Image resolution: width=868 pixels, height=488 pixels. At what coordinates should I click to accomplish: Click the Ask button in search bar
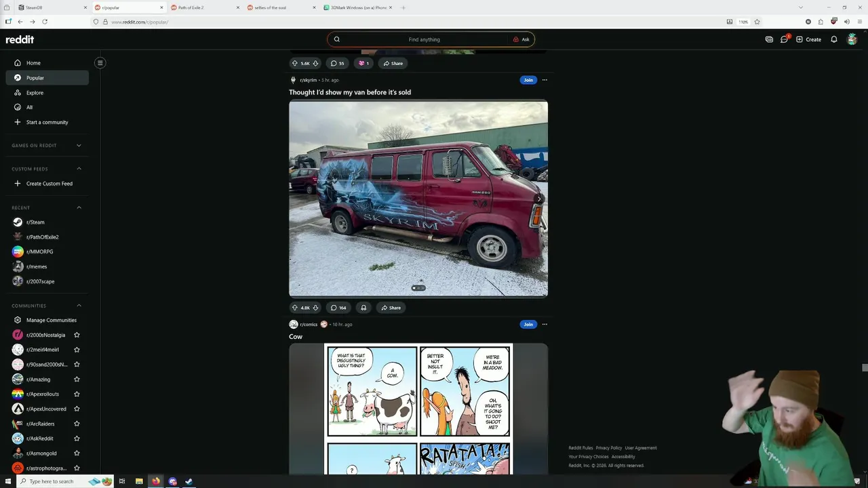(521, 39)
